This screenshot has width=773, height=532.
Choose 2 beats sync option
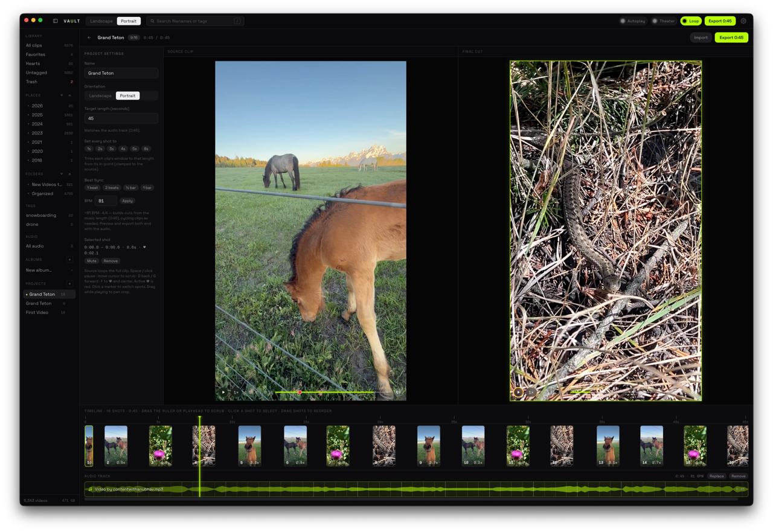pos(112,188)
